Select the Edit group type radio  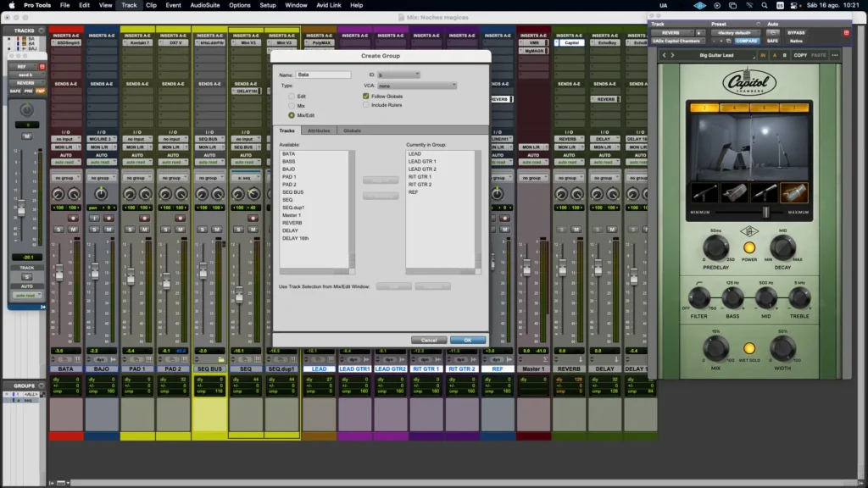tap(292, 97)
